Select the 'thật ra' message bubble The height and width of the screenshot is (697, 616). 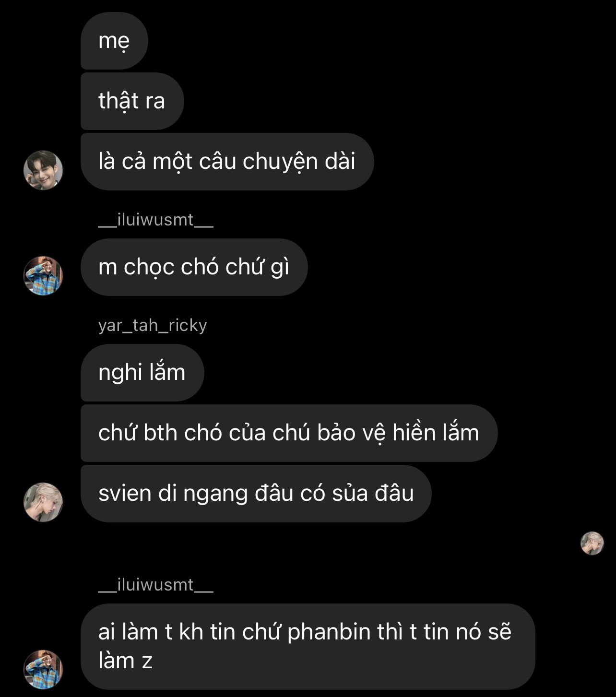(132, 101)
